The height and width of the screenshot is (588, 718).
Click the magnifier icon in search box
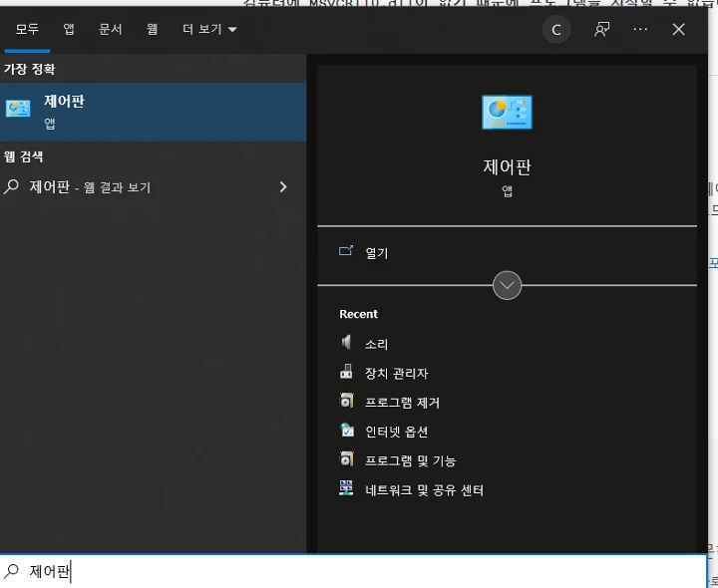point(11,571)
